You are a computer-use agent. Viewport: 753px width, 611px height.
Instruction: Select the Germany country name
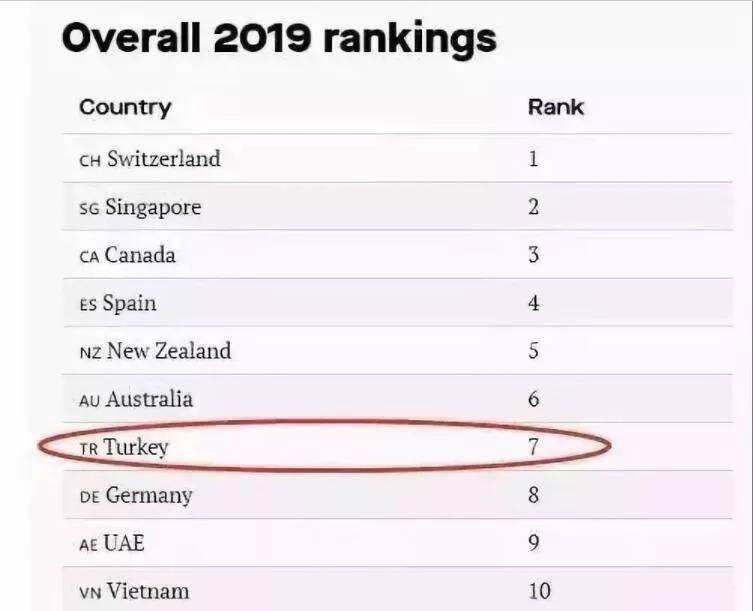pyautogui.click(x=148, y=495)
